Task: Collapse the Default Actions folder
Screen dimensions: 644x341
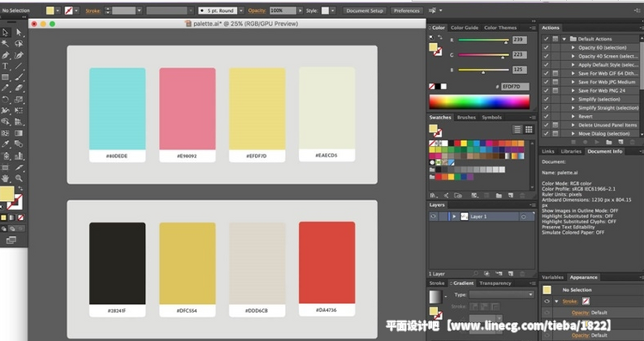Action: pos(564,39)
